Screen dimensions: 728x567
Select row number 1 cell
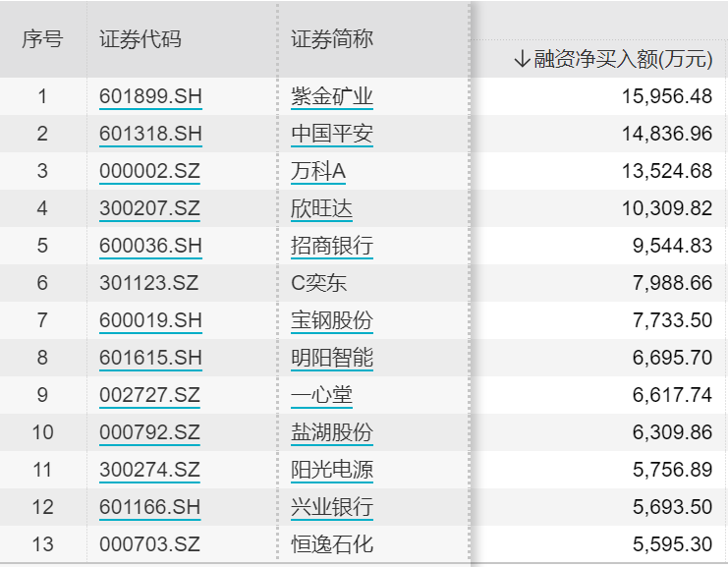click(x=42, y=96)
